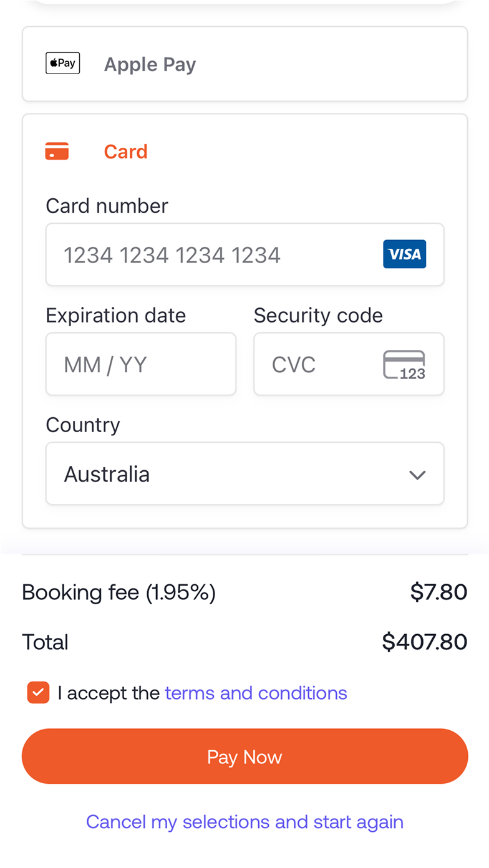Select the Card payment method section
The width and height of the screenshot is (489, 868).
[x=244, y=151]
